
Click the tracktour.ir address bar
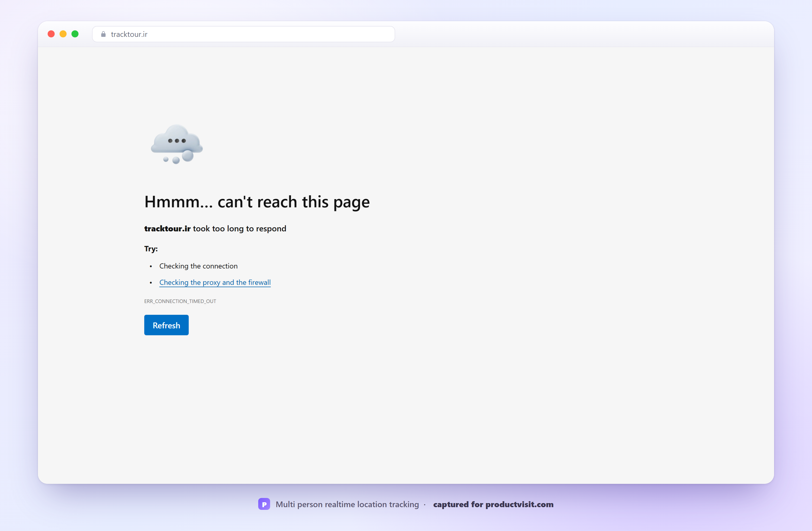coord(243,34)
